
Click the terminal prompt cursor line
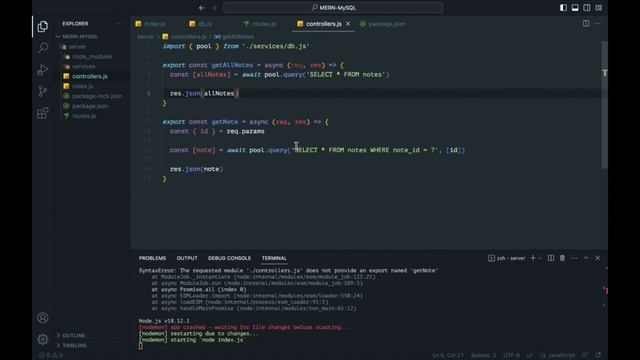(141, 347)
